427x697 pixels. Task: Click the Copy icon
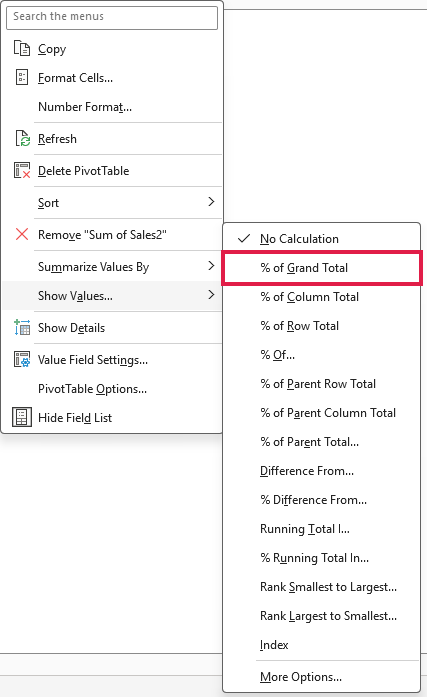[22, 48]
